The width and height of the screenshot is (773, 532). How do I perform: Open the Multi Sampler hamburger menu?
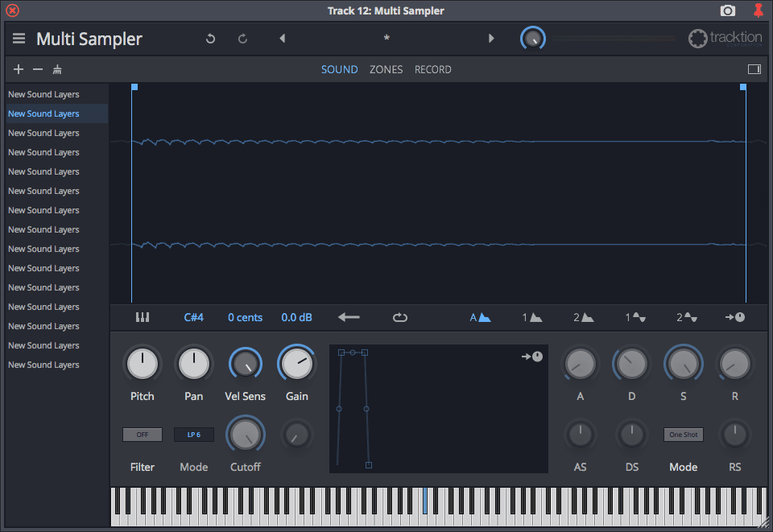(18, 38)
